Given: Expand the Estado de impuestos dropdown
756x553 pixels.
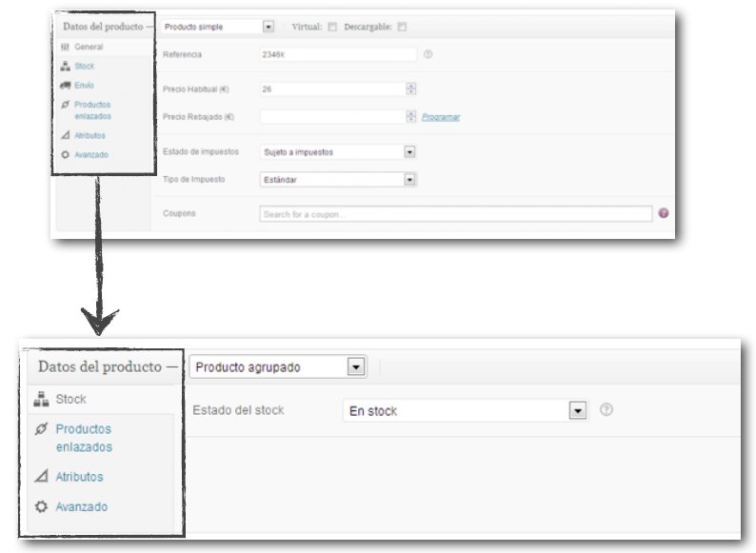Looking at the screenshot, I should tap(409, 151).
